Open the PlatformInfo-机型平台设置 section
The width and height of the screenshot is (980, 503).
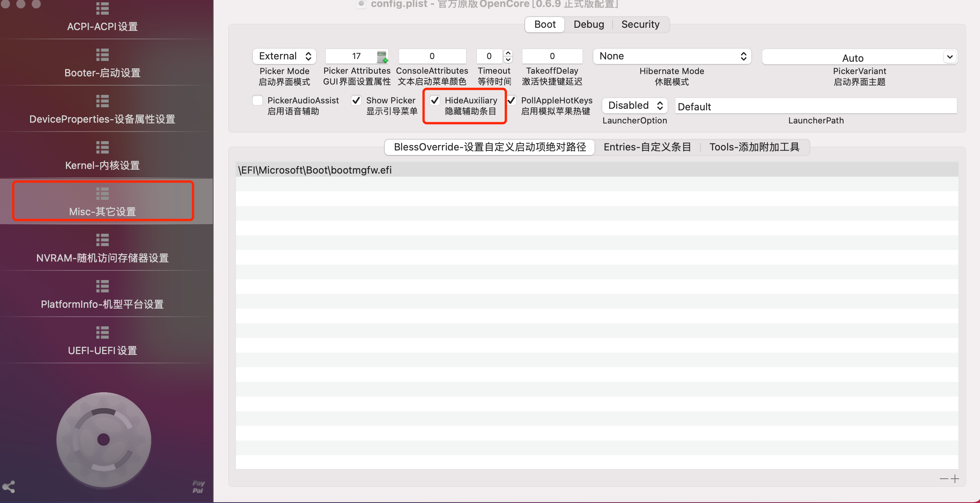pyautogui.click(x=103, y=294)
